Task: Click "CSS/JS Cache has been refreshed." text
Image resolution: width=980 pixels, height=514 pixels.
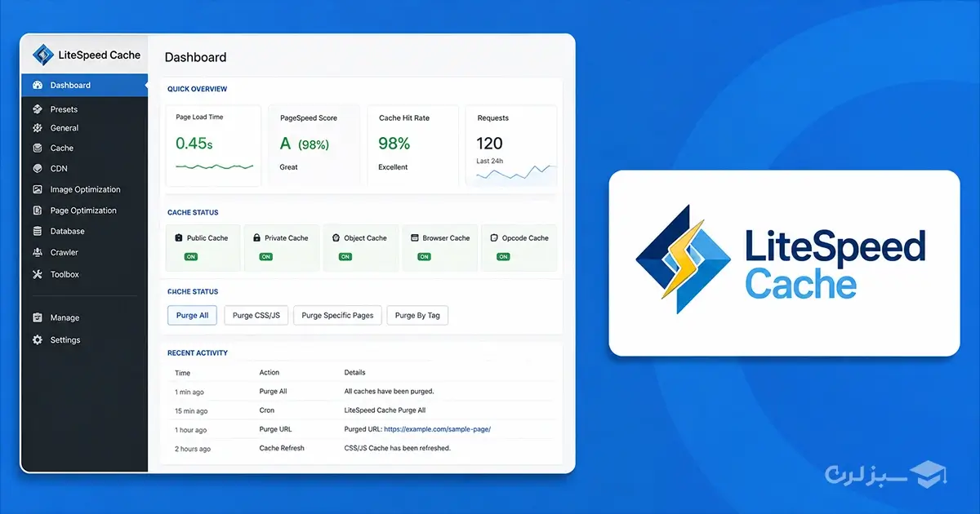Action: coord(398,448)
